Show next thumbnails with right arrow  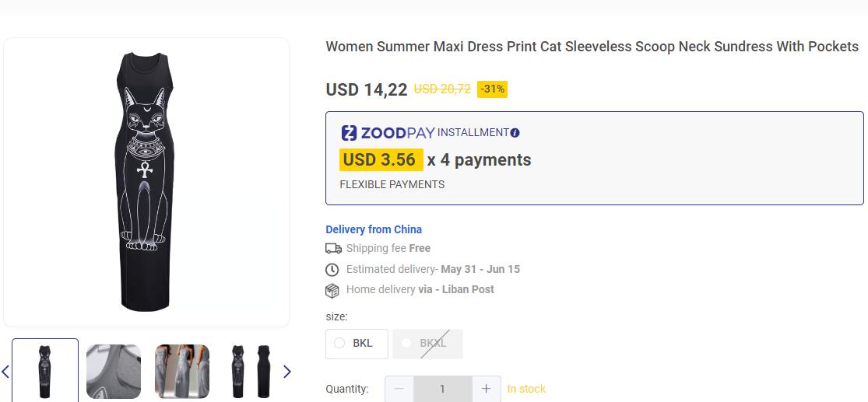(286, 372)
